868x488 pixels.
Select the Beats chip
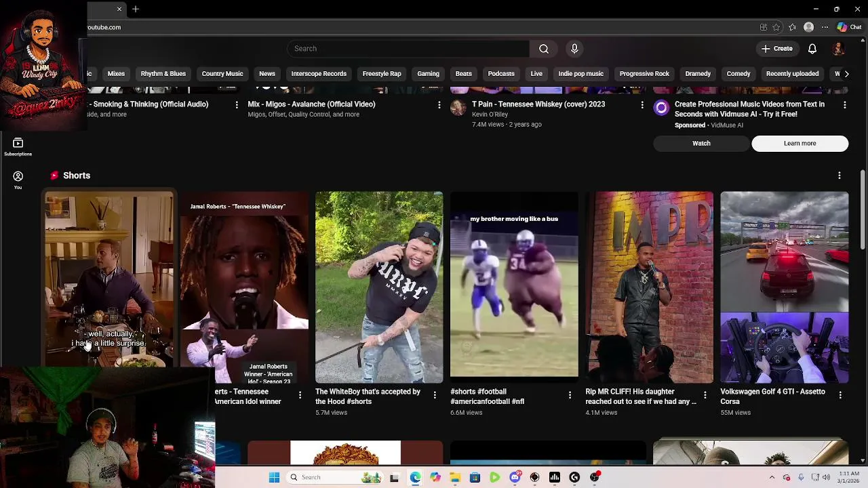click(464, 74)
